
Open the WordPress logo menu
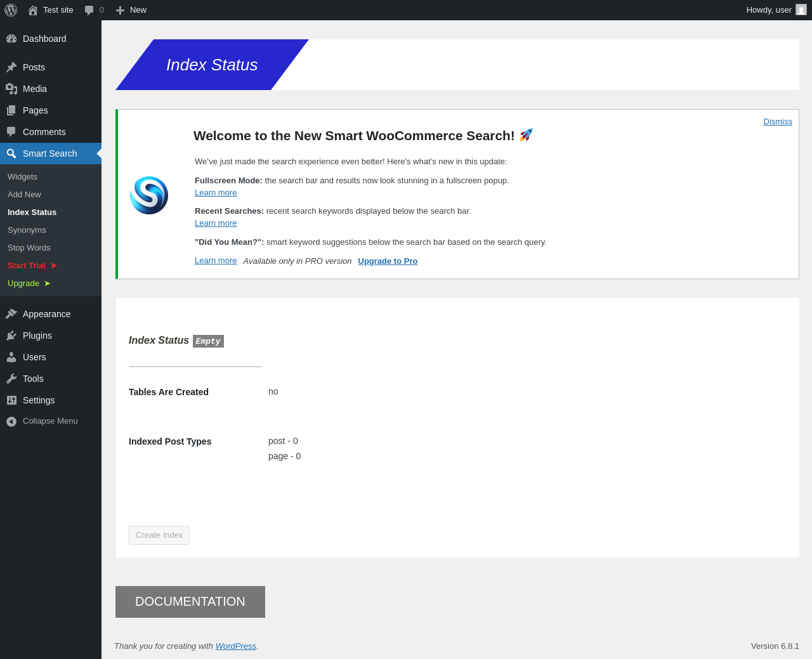tap(11, 10)
